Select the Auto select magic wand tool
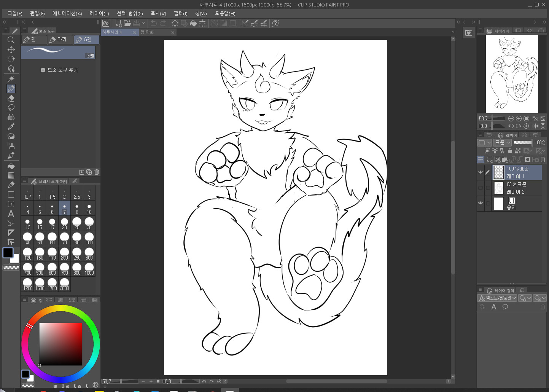Viewport: 549px width, 392px height. pos(11,79)
